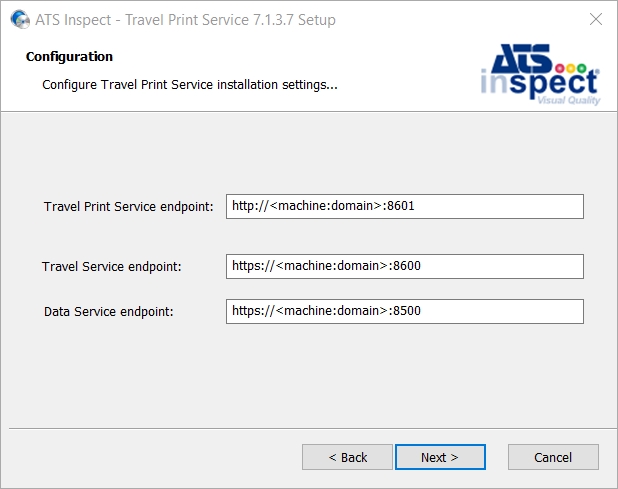Click the Visual Quality tagline
This screenshot has width=618, height=489.
569,100
